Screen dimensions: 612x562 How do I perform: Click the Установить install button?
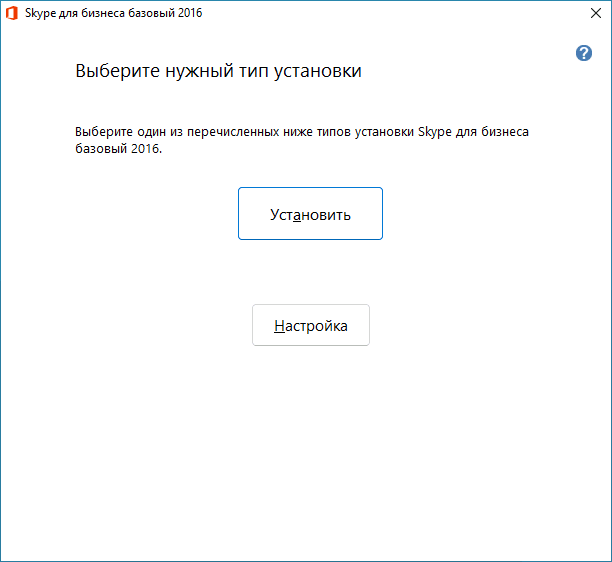[310, 213]
